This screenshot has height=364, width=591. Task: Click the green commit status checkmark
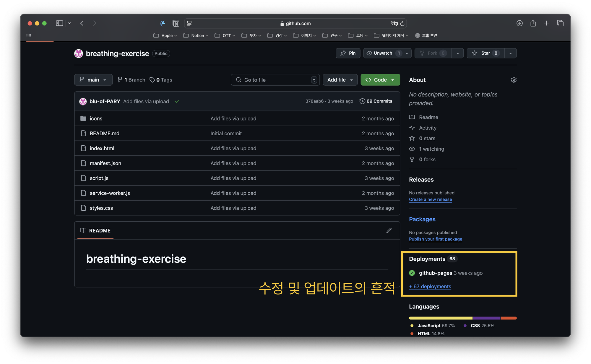pyautogui.click(x=177, y=101)
